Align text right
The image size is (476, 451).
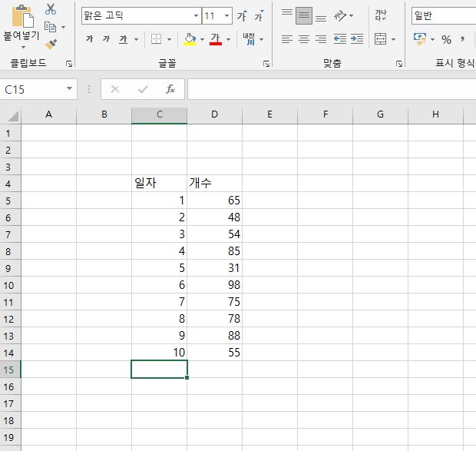[x=321, y=39]
